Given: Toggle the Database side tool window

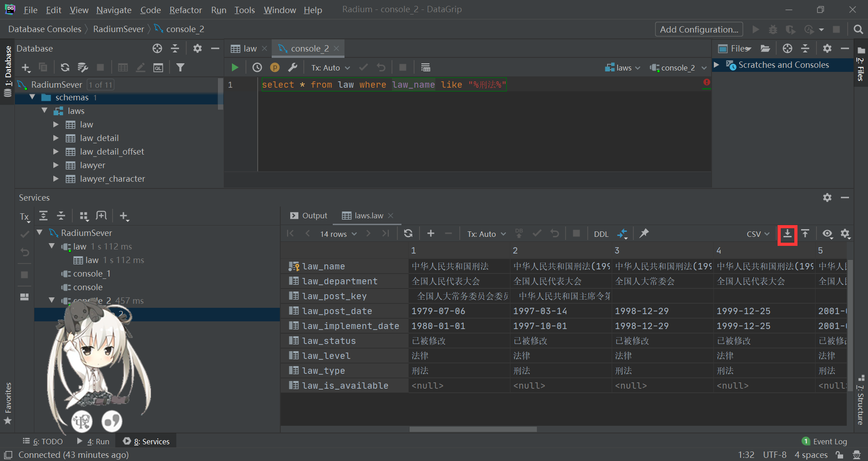Looking at the screenshot, I should pyautogui.click(x=8, y=72).
